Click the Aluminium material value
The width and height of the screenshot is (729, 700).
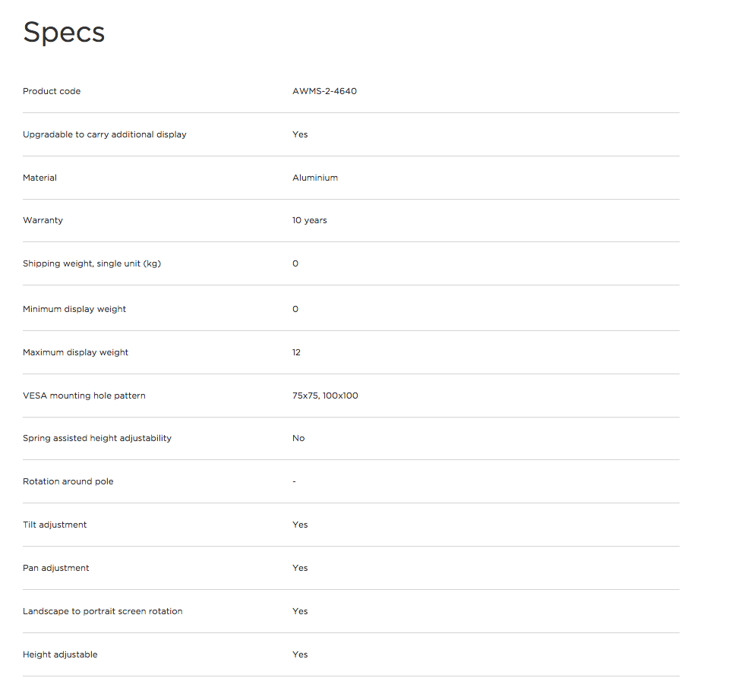pyautogui.click(x=315, y=178)
